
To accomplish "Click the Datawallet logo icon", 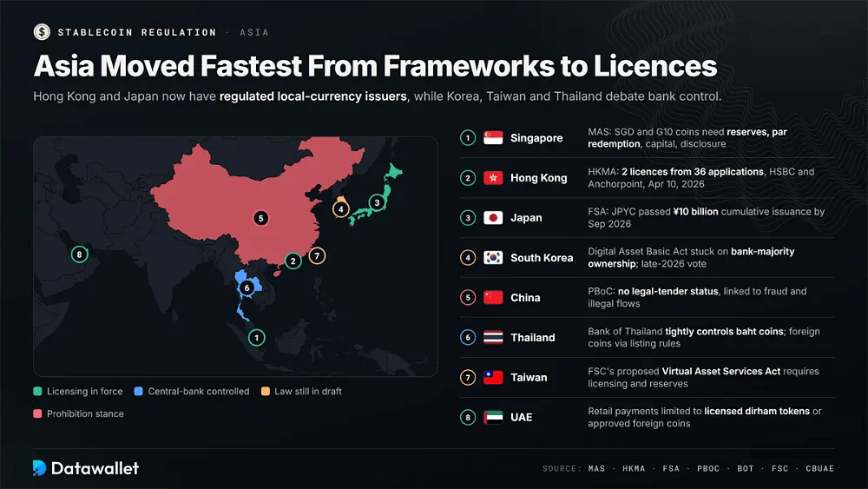I will [x=39, y=468].
